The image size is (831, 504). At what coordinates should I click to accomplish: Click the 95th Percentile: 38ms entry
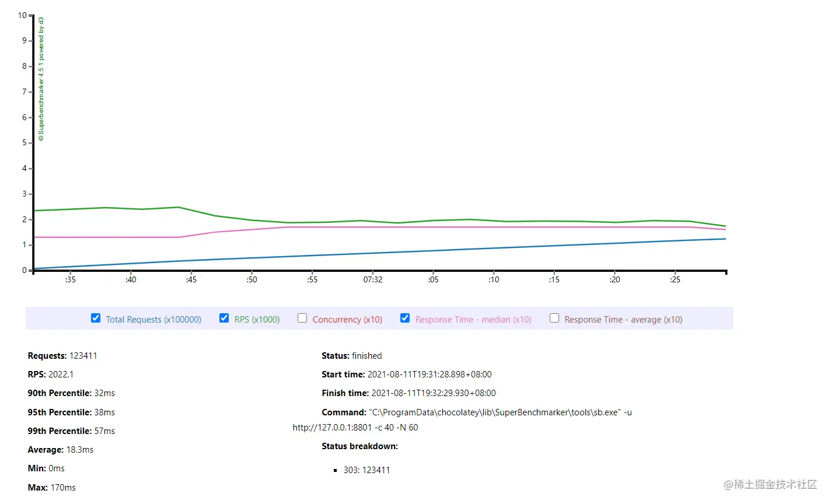coord(71,412)
